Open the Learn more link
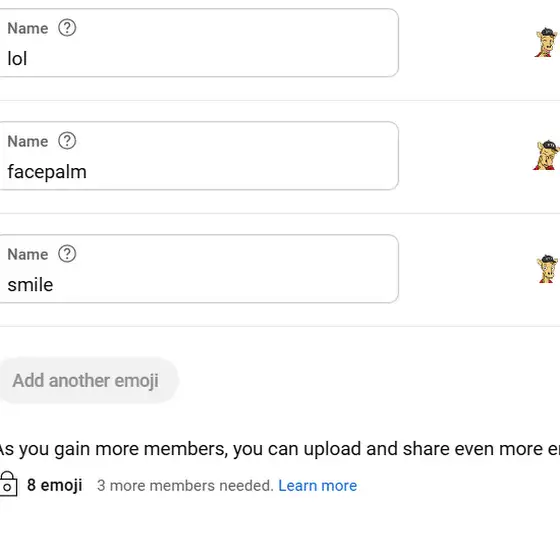The width and height of the screenshot is (560, 560). 318,486
